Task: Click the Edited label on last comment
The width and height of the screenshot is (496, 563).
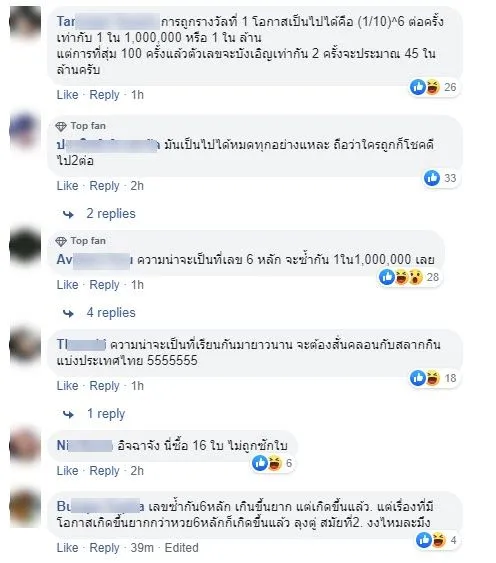Action: (181, 548)
